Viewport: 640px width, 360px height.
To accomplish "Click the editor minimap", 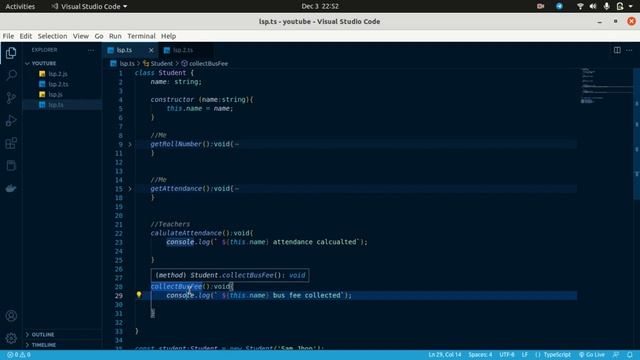I will coord(607,86).
